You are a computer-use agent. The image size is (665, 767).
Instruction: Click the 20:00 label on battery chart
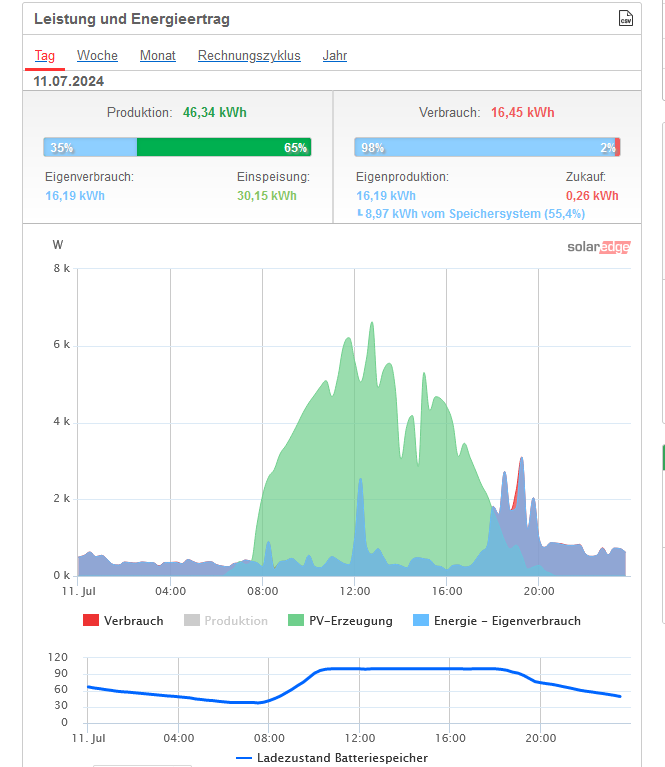pos(541,738)
